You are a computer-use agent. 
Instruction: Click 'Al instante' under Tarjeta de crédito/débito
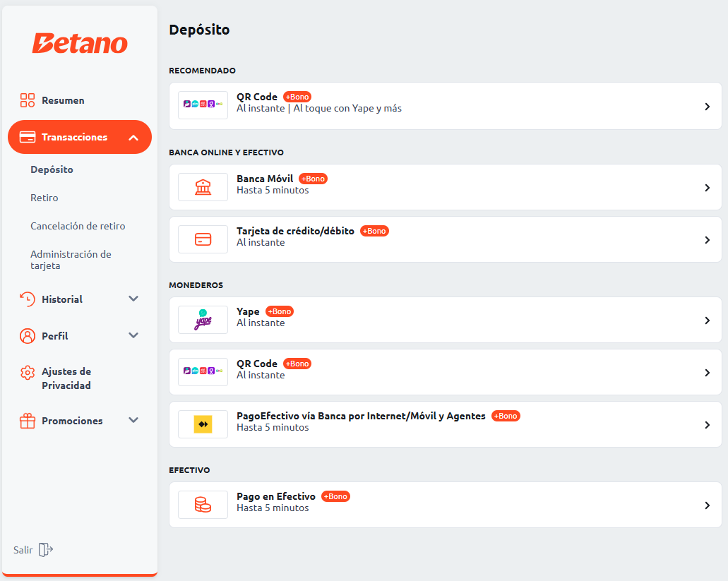[x=261, y=242]
